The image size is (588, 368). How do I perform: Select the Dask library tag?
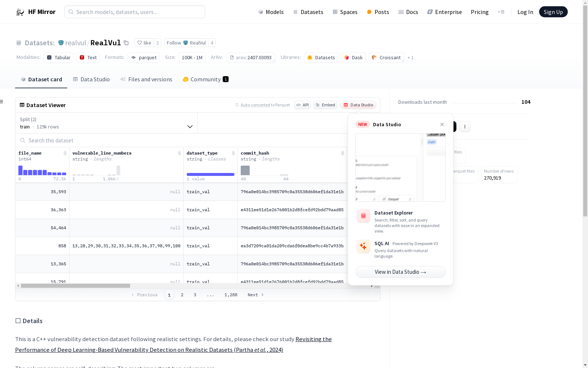[353, 57]
